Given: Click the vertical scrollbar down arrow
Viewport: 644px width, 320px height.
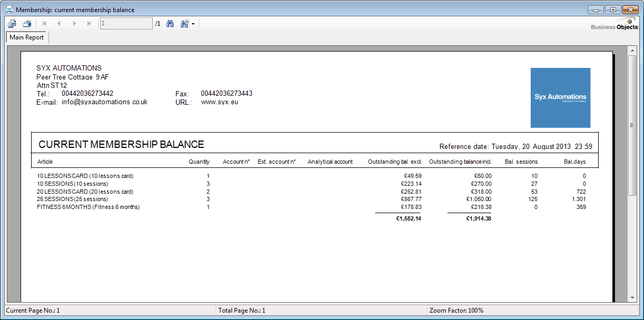Looking at the screenshot, I should pyautogui.click(x=632, y=297).
